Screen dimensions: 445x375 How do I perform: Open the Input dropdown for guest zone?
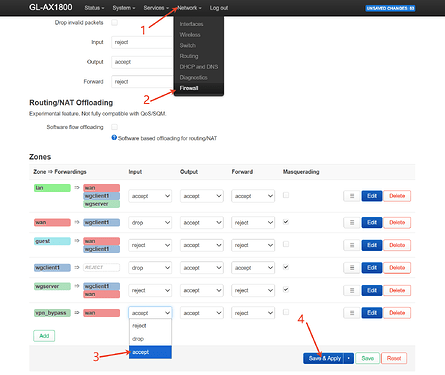(150, 245)
